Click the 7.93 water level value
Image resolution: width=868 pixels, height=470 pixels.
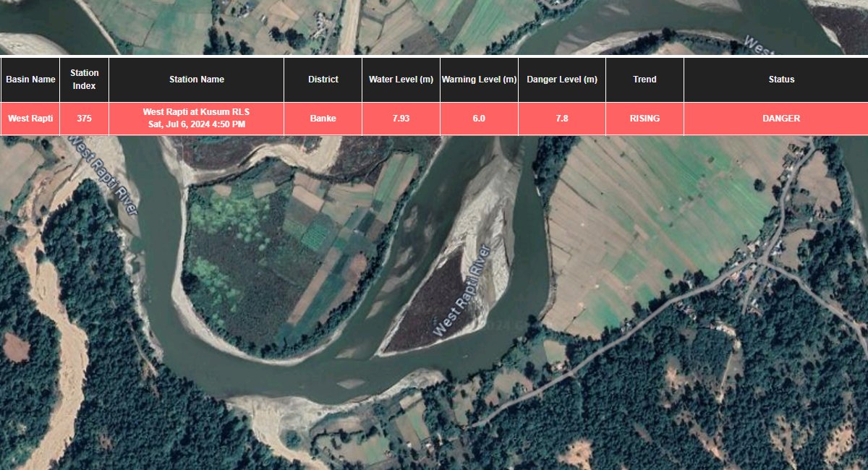(401, 119)
